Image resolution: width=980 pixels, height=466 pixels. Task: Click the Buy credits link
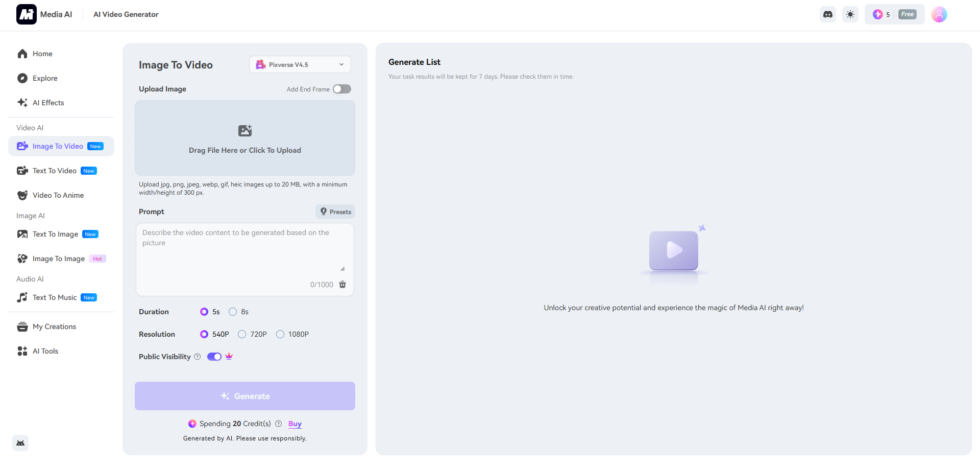click(295, 424)
